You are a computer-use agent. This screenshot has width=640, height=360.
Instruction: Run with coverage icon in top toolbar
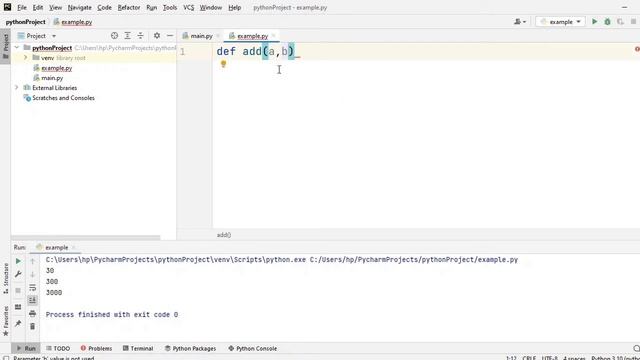pyautogui.click(x=620, y=22)
